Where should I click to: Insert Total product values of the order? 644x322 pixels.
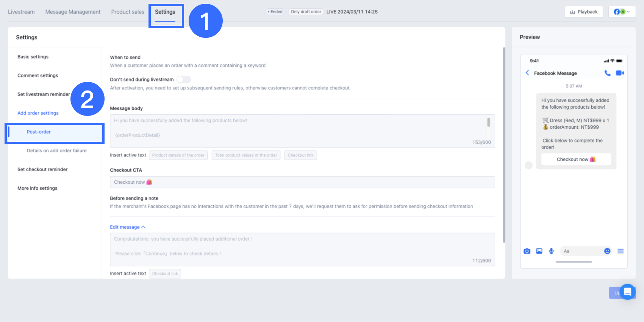[246, 155]
